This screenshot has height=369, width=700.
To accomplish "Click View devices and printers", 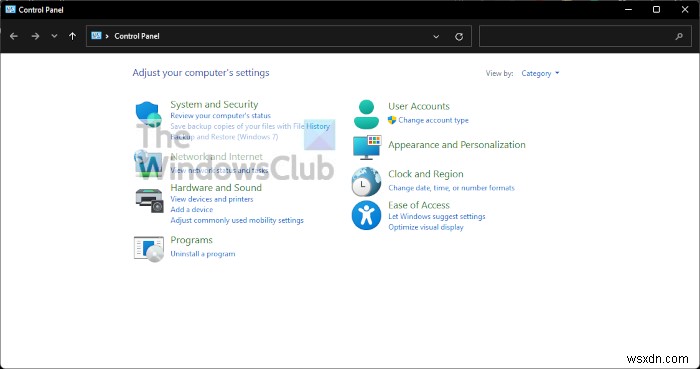I will 212,199.
